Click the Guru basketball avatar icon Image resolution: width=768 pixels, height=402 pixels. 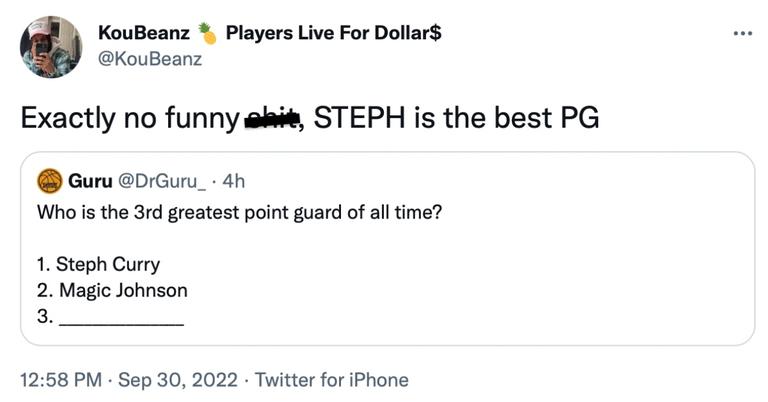pos(49,181)
